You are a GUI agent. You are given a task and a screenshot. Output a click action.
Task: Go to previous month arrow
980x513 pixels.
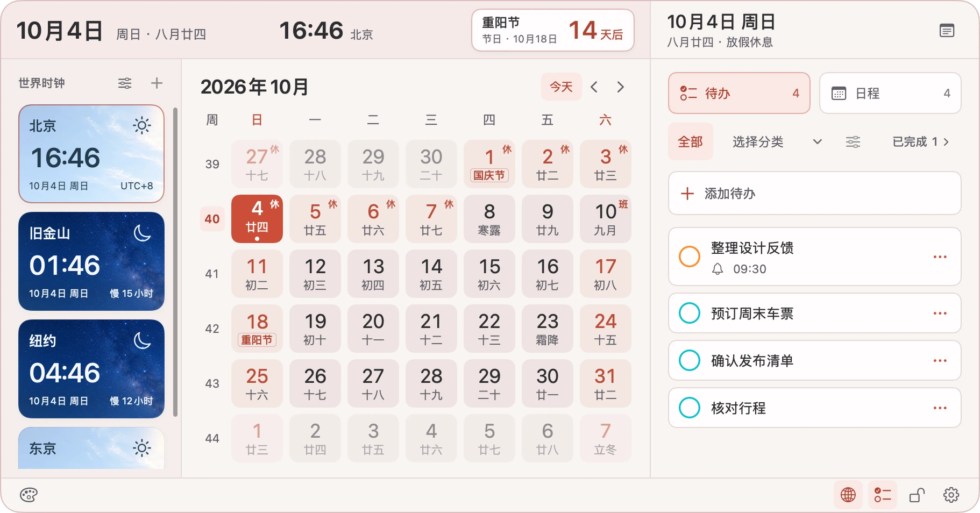pyautogui.click(x=594, y=87)
